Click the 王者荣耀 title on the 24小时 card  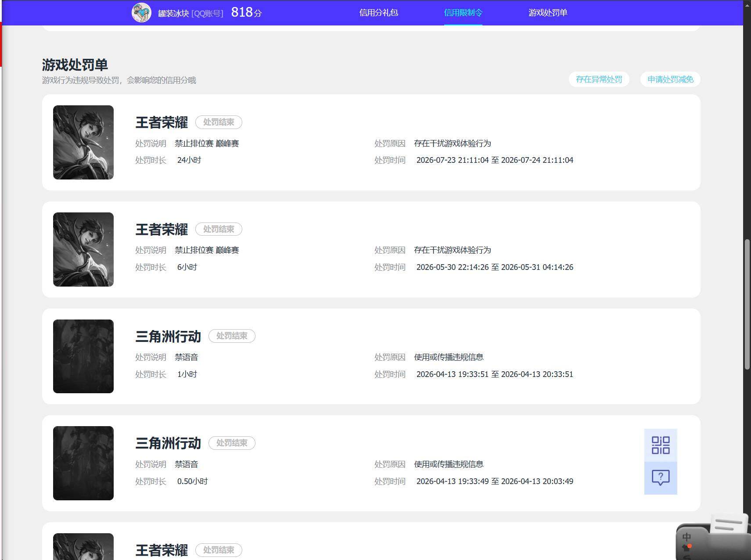(162, 122)
